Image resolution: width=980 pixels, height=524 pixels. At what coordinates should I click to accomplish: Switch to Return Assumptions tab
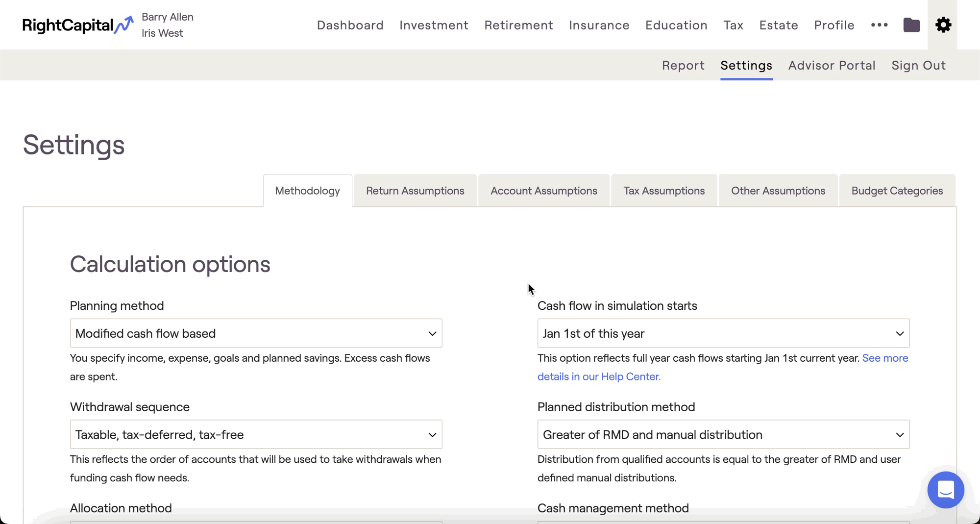click(x=415, y=191)
